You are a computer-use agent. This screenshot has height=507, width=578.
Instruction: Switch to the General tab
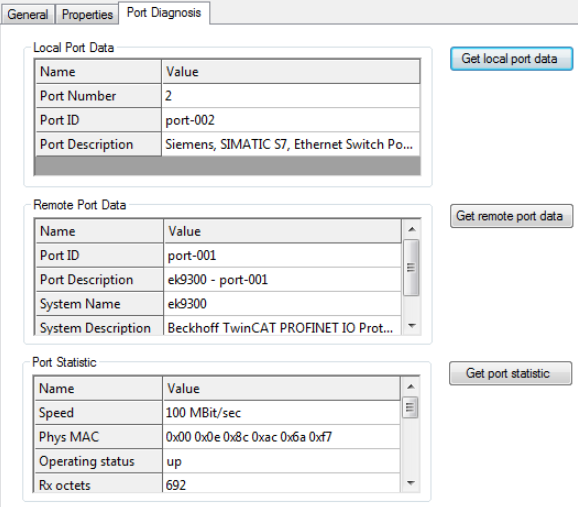click(28, 14)
